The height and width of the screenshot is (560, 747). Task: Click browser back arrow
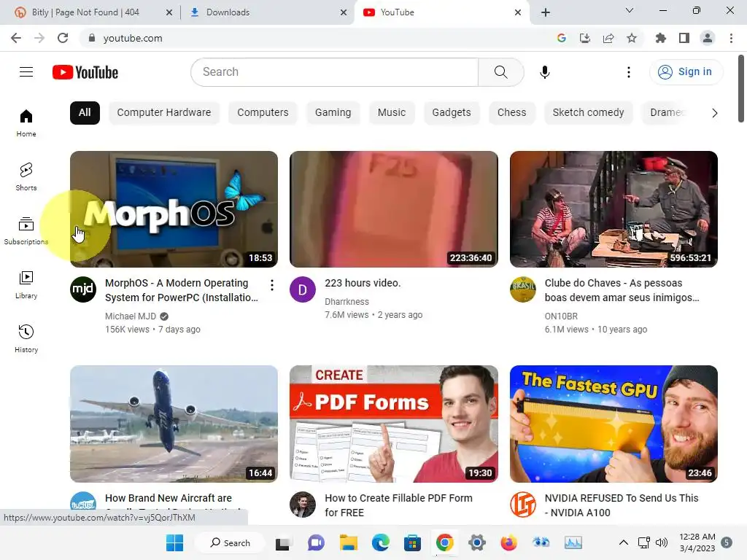[16, 38]
